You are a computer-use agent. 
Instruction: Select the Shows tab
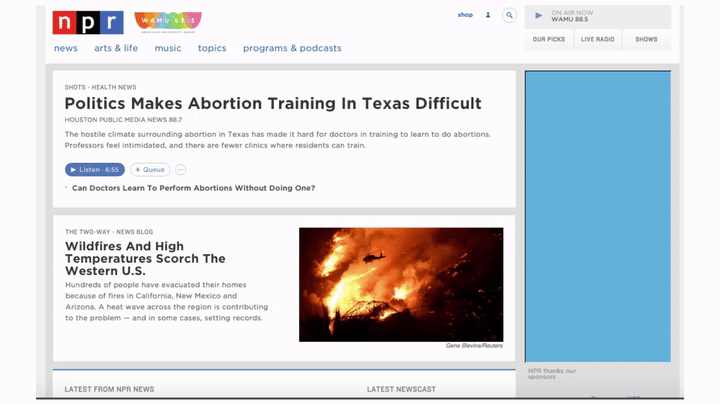coord(646,39)
